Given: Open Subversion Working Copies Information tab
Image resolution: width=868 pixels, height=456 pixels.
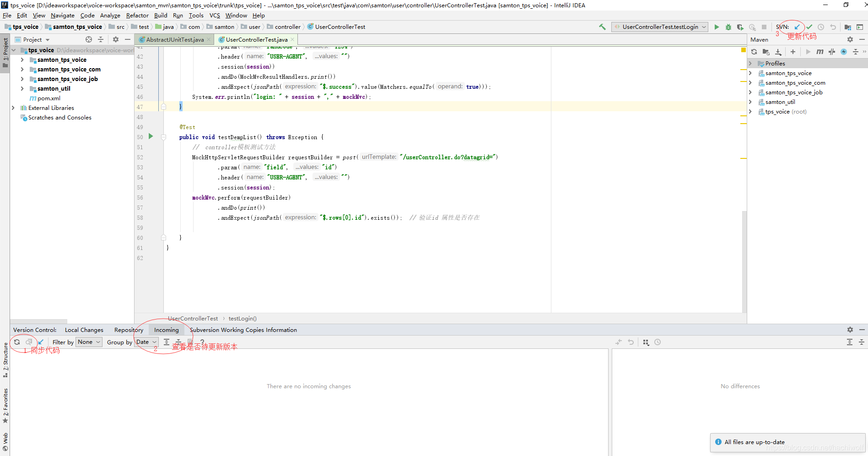Looking at the screenshot, I should click(x=243, y=330).
